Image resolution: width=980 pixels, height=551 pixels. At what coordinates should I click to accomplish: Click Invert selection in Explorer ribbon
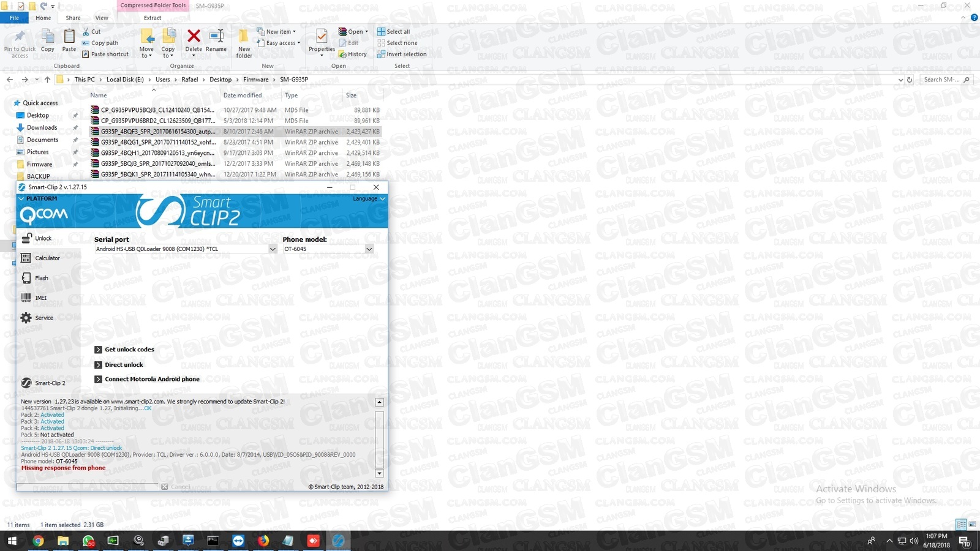pyautogui.click(x=402, y=54)
